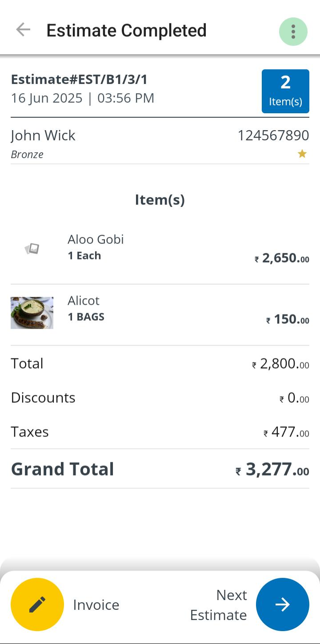Viewport: 320px width, 644px height.
Task: Tap the yellow pencil Invoice icon
Action: (37, 604)
